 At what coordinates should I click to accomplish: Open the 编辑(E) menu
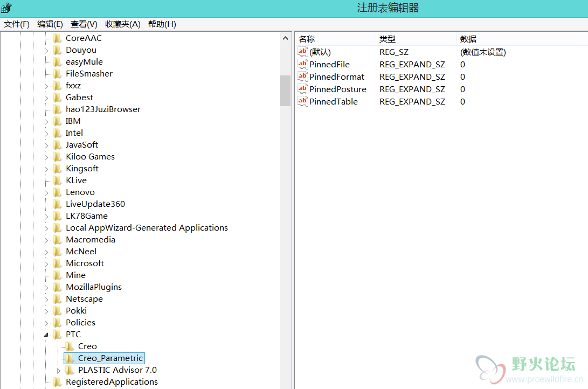click(x=50, y=24)
